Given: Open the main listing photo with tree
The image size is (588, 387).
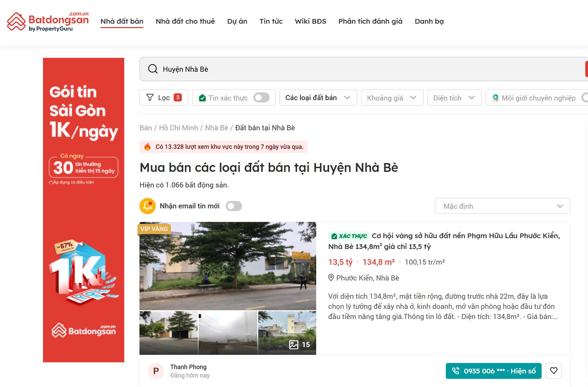Looking at the screenshot, I should 228,266.
